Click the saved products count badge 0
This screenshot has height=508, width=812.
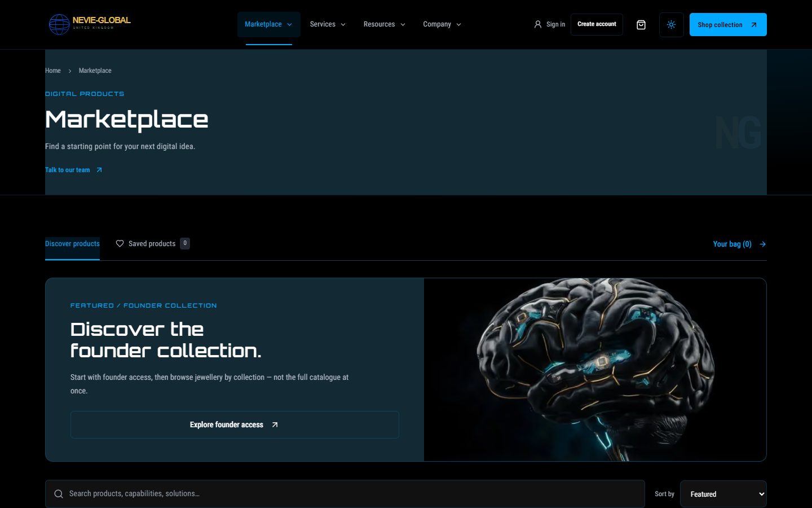point(185,243)
